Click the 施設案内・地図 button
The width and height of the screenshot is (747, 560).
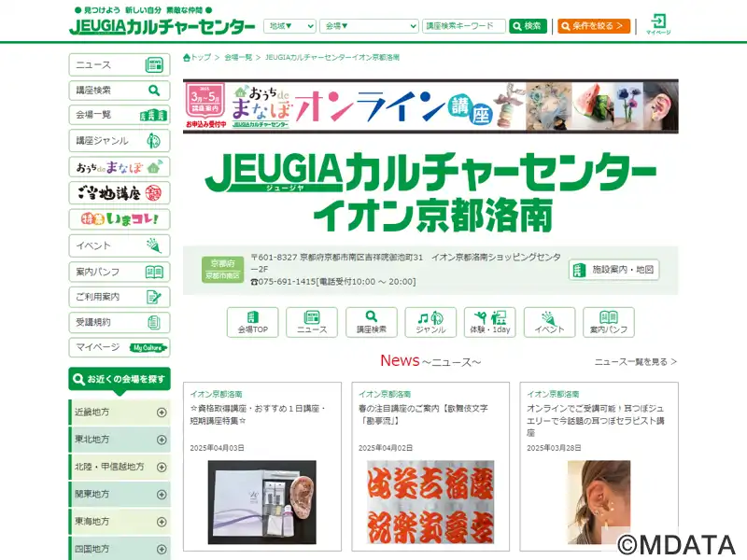(613, 270)
